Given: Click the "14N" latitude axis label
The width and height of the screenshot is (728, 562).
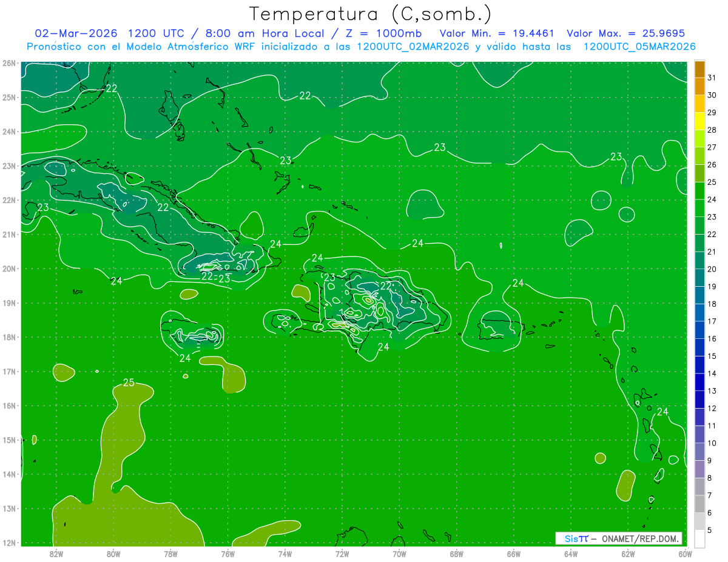Looking at the screenshot, I should coord(9,474).
